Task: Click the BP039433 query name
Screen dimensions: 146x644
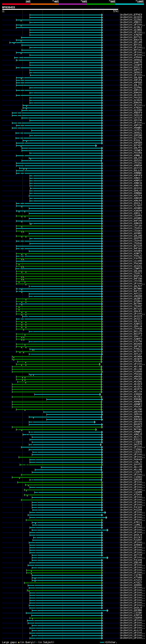Action: (x=9, y=8)
